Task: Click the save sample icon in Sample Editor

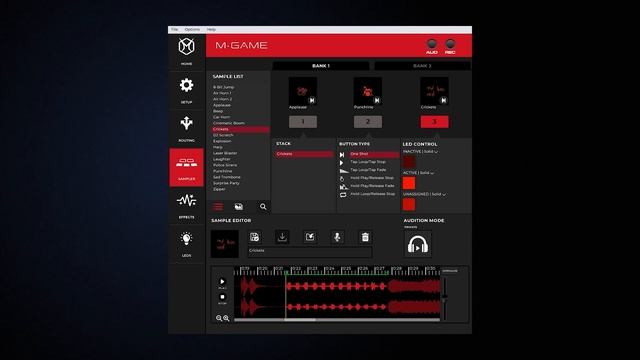Action: [254, 237]
